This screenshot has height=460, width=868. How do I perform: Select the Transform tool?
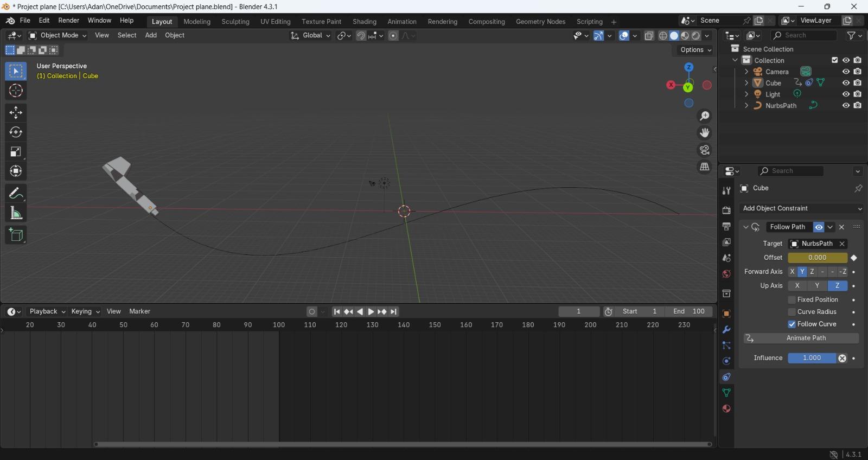tap(16, 171)
